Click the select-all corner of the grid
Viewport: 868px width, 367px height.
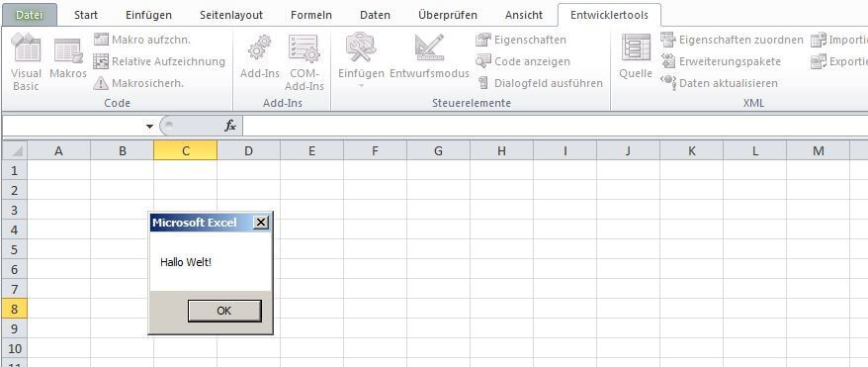pos(15,150)
